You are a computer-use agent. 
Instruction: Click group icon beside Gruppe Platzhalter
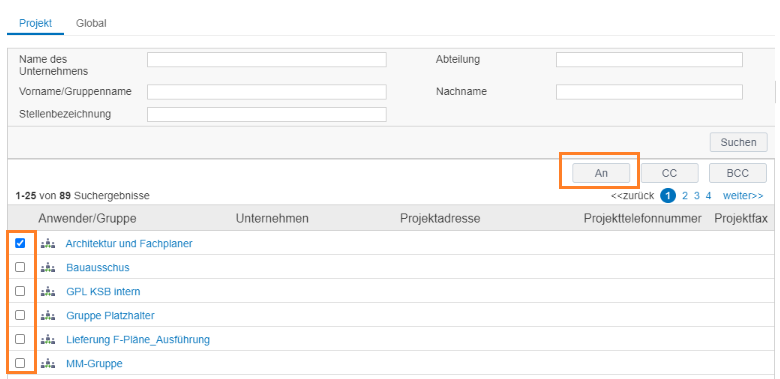[48, 315]
